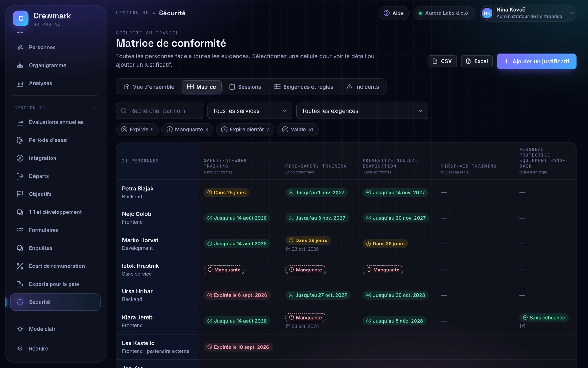588x368 pixels.
Task: Open Organigramme page
Action: coord(55,65)
